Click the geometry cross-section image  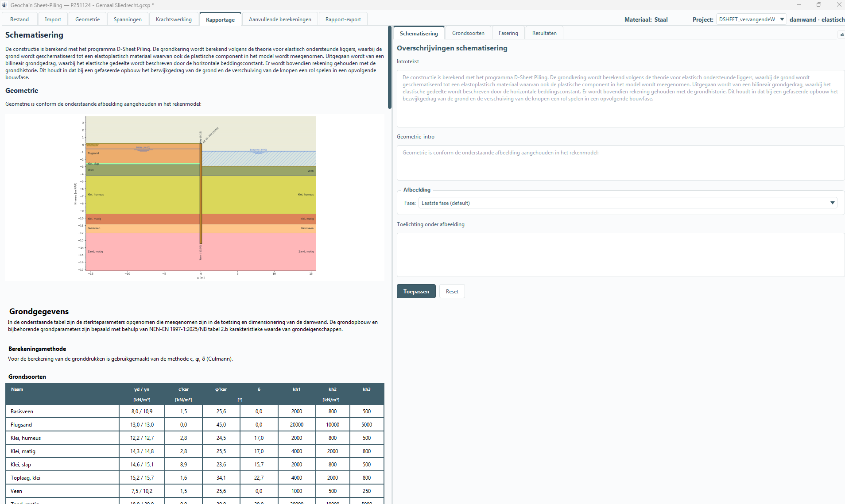(195, 197)
